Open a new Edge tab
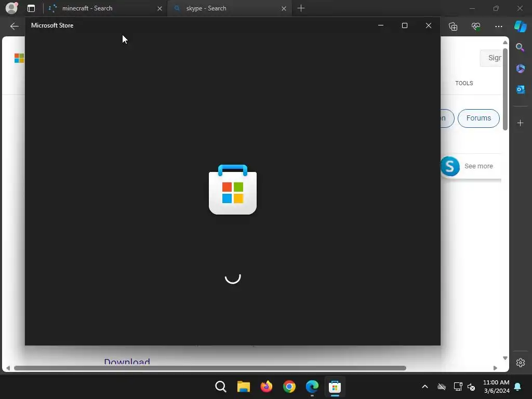The height and width of the screenshot is (399, 532). [301, 8]
